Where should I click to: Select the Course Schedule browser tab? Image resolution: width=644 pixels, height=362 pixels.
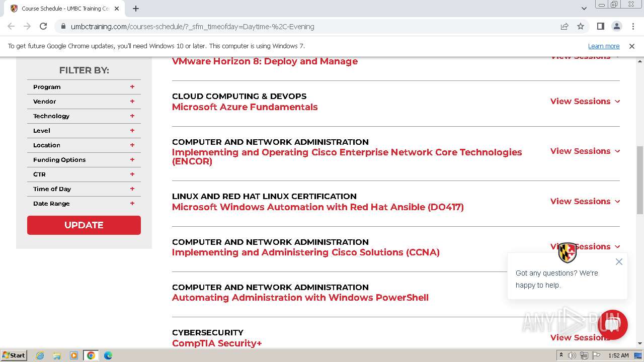click(x=64, y=9)
